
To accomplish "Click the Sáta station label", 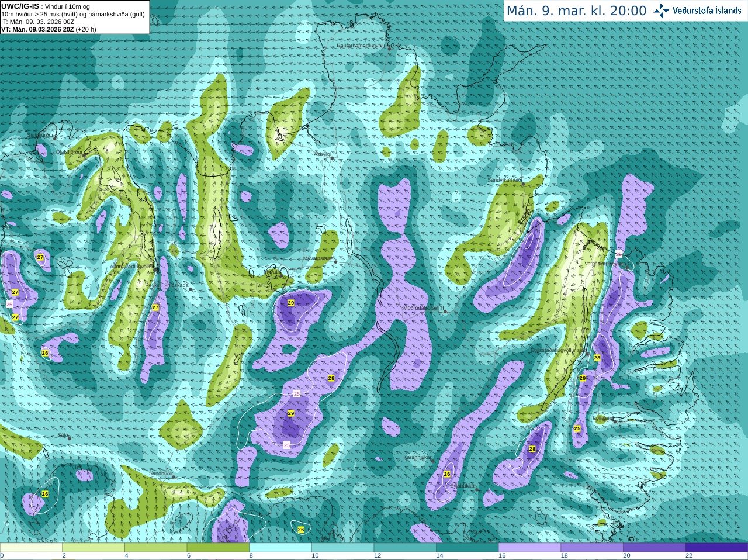I will pyautogui.click(x=63, y=435).
